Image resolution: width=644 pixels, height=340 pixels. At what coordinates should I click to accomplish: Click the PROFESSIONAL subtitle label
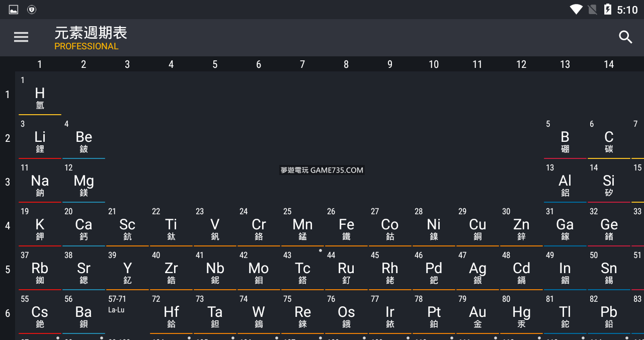pos(87,46)
